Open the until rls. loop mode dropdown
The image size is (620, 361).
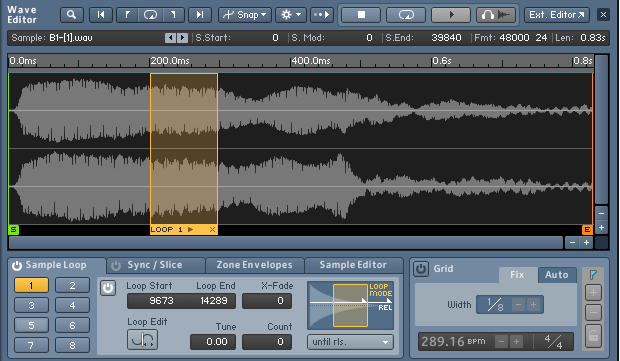coord(350,342)
